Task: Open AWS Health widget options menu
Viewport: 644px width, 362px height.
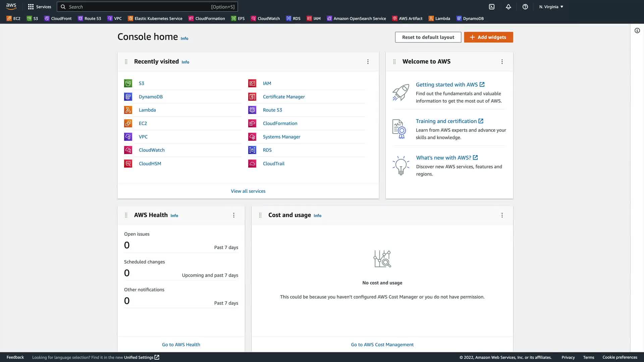Action: point(234,215)
